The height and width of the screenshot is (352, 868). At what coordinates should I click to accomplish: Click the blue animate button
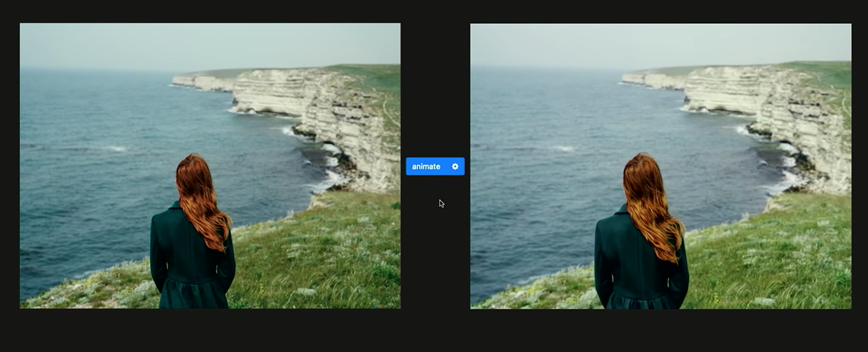(426, 167)
